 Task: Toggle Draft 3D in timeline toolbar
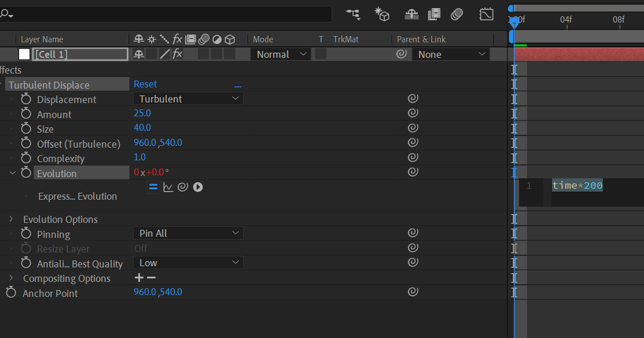point(381,14)
